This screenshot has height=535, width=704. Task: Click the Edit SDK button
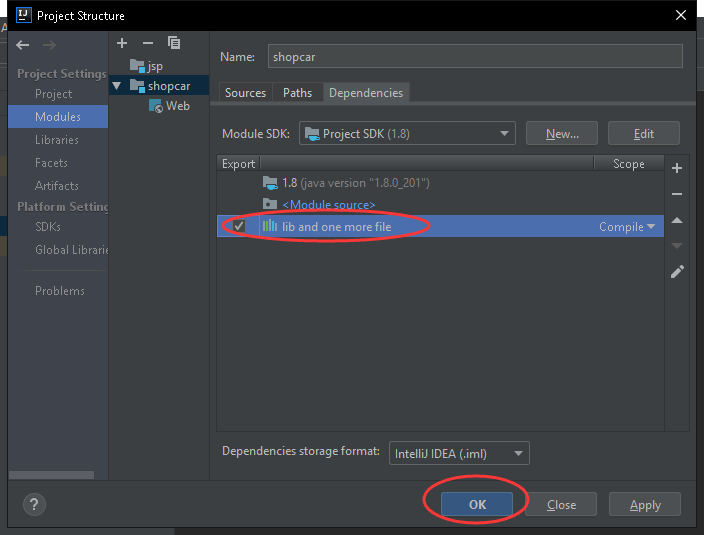coord(643,133)
